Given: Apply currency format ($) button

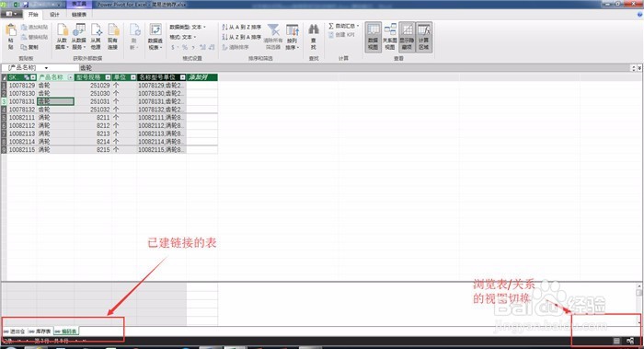Looking at the screenshot, I should click(173, 47).
